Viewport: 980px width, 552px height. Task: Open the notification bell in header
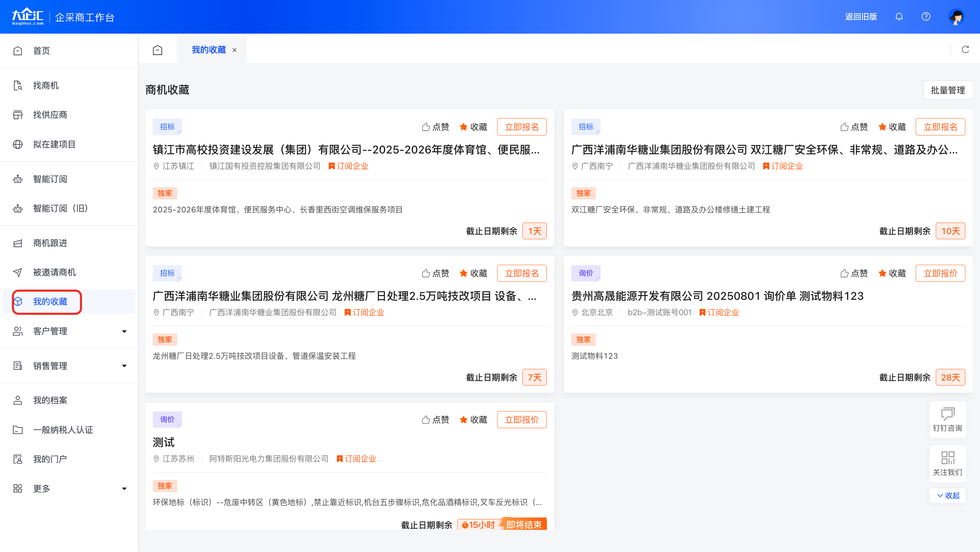tap(899, 17)
